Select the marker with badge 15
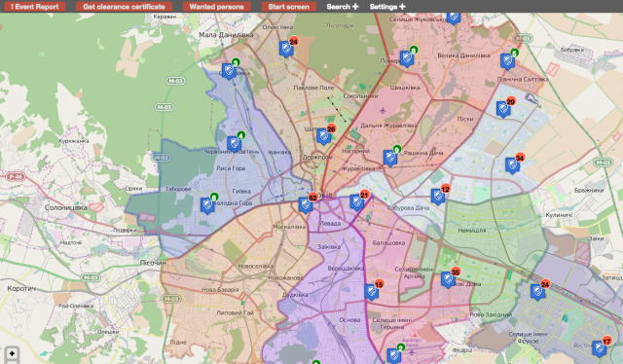The image size is (623, 364). (x=371, y=292)
